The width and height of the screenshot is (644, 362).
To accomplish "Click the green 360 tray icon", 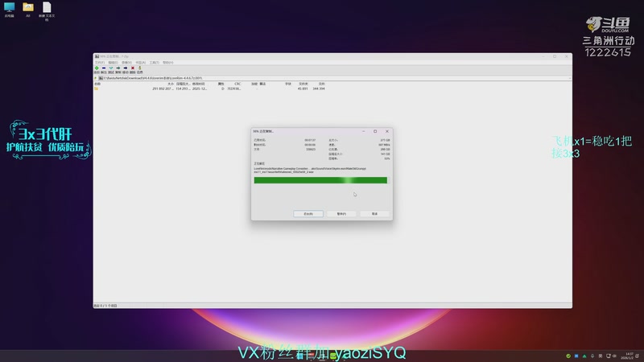I will coord(568,356).
